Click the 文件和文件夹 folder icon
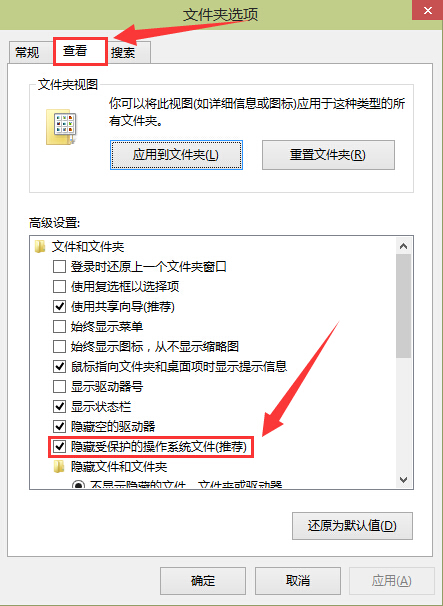The width and height of the screenshot is (443, 606). pos(39,247)
